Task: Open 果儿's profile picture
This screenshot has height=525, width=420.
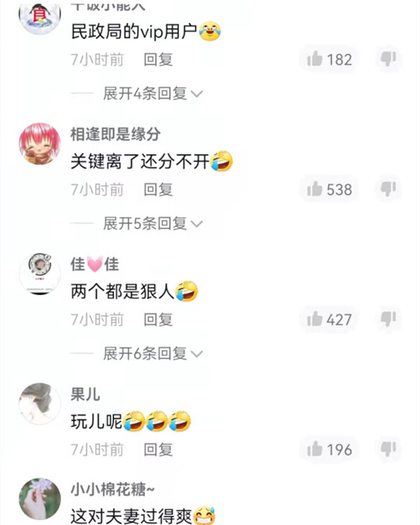Action: pos(40,404)
